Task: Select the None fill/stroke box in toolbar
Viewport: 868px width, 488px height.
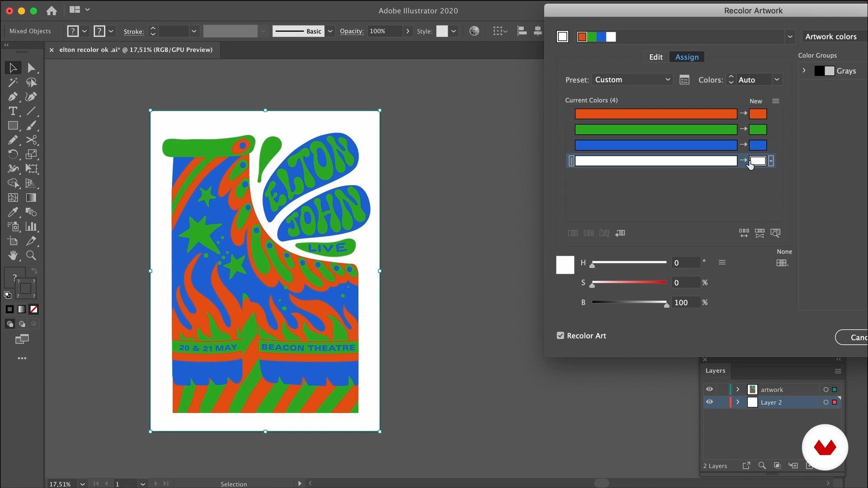Action: (x=34, y=310)
